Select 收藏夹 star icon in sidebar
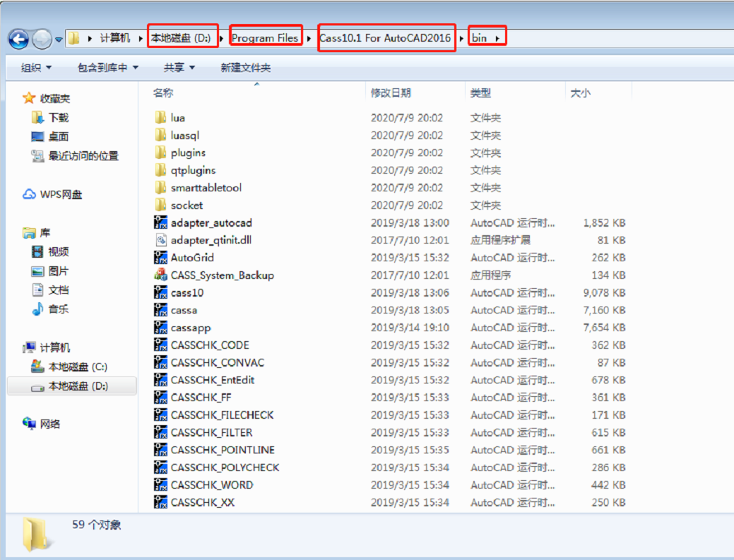Image resolution: width=734 pixels, height=560 pixels. (29, 97)
